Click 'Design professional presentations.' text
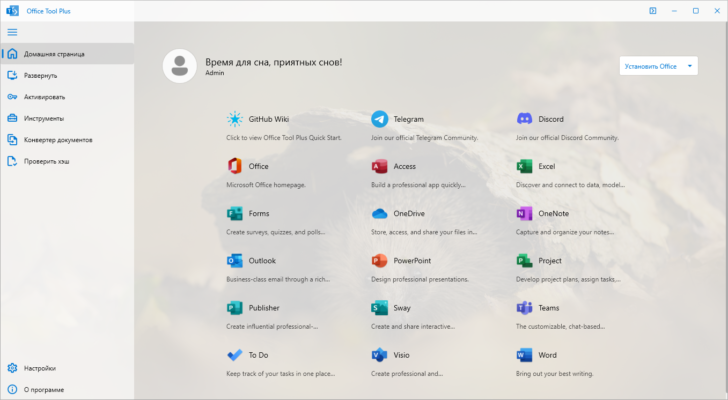Viewport: 728px width, 400px height. pos(420,279)
